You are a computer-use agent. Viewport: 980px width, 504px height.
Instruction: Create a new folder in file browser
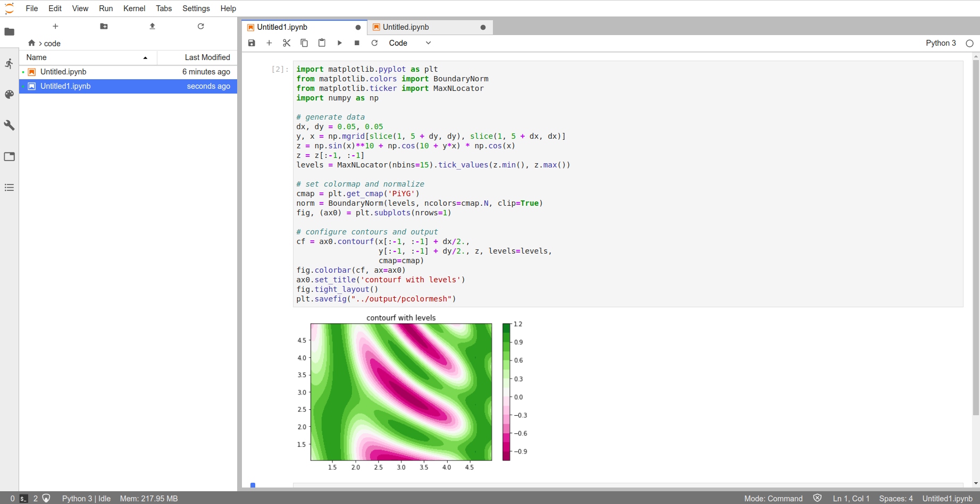[x=104, y=26]
